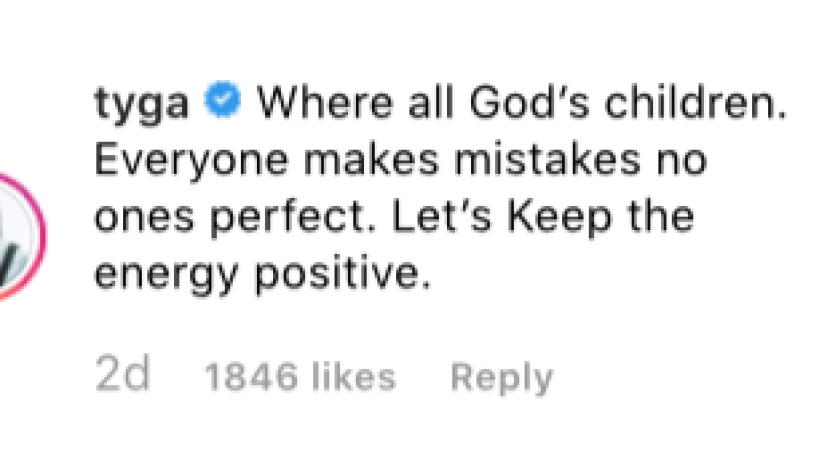View the "1846 likes" list

299,377
